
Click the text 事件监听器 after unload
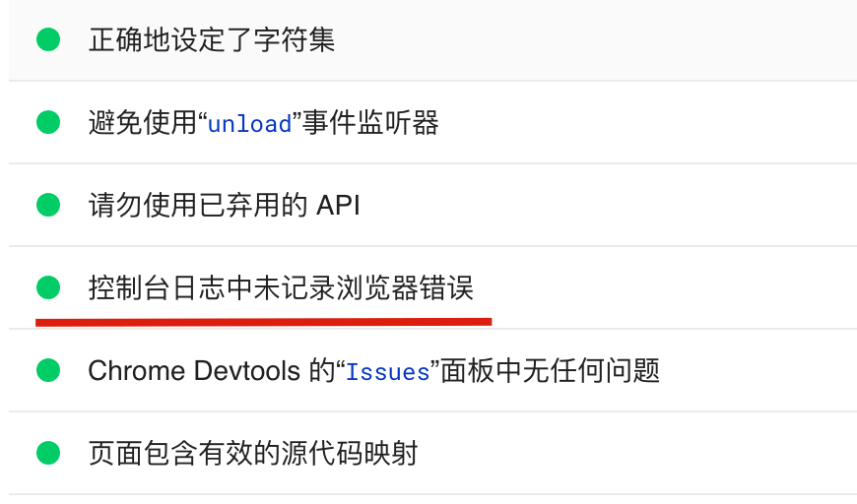click(x=370, y=123)
